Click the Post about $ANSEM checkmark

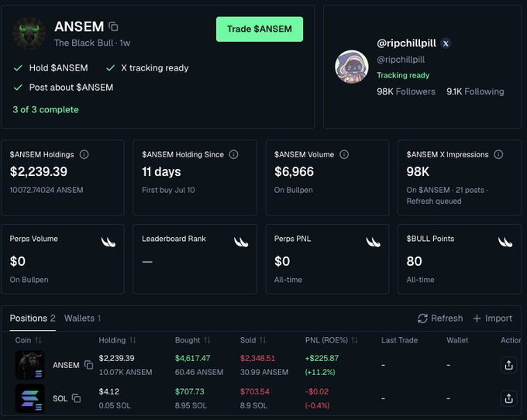click(x=18, y=88)
